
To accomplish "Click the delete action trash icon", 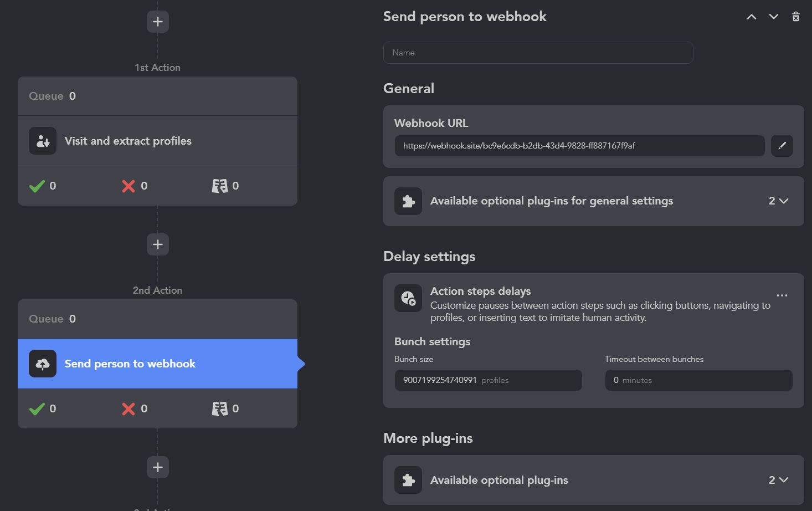I will (796, 17).
